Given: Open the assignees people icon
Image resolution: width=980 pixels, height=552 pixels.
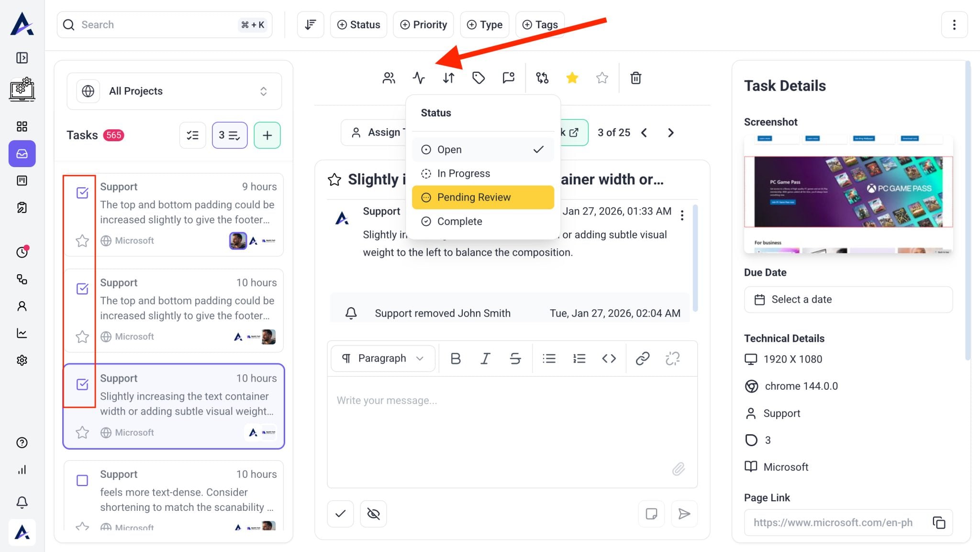Looking at the screenshot, I should [x=389, y=78].
